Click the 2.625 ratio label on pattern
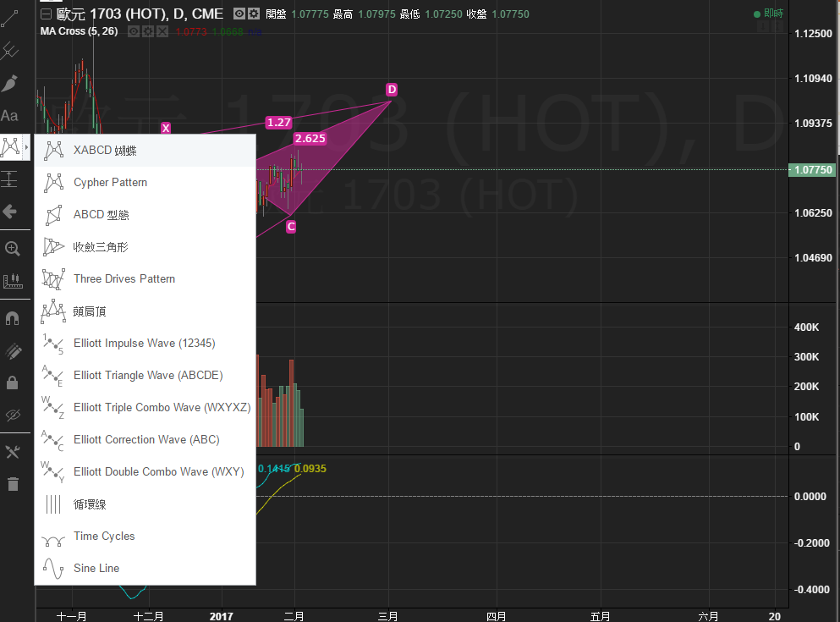840x622 pixels. click(310, 138)
